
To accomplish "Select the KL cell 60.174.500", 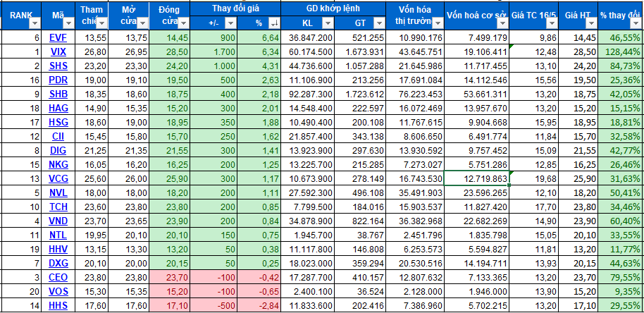I will pyautogui.click(x=308, y=52).
